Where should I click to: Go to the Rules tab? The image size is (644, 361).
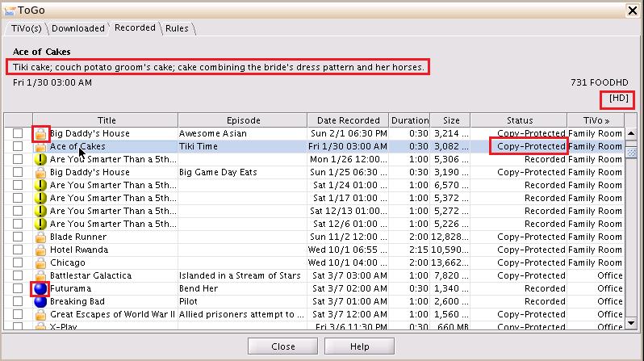click(x=177, y=28)
